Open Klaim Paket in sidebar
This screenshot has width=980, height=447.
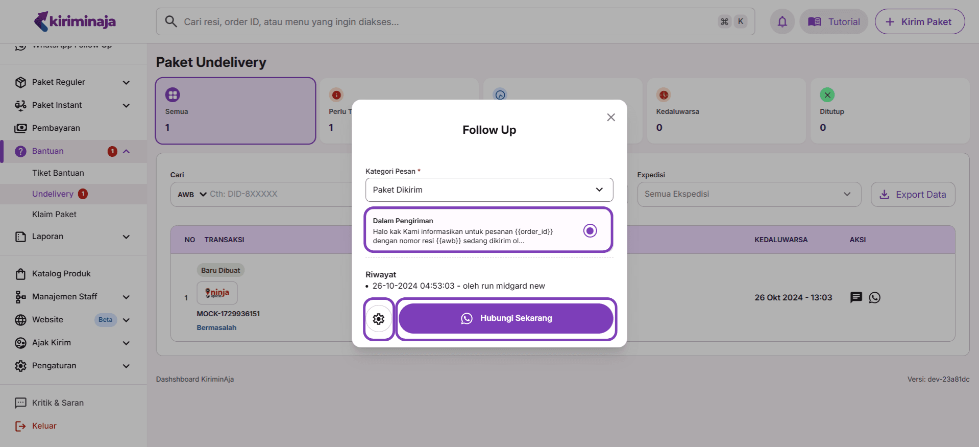[54, 215]
